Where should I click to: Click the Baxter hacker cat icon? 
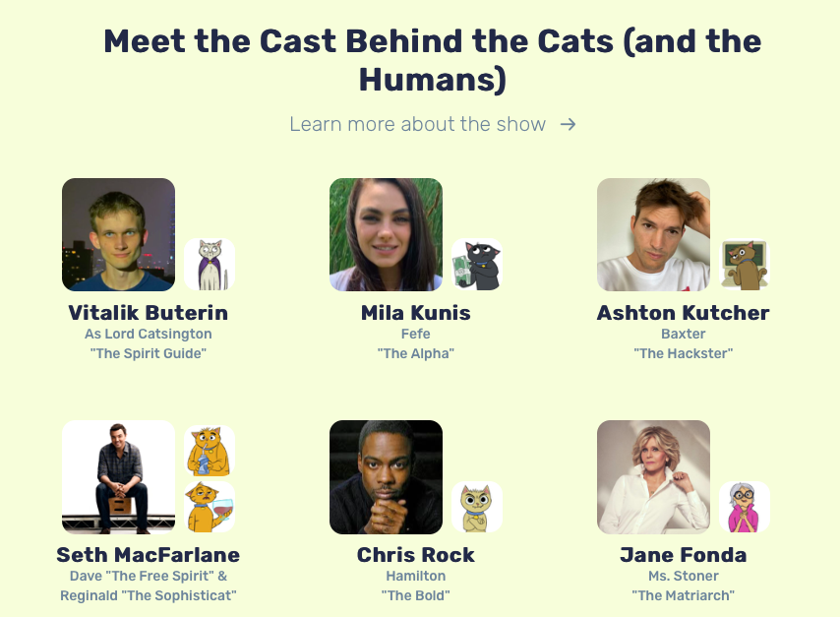pos(745,265)
